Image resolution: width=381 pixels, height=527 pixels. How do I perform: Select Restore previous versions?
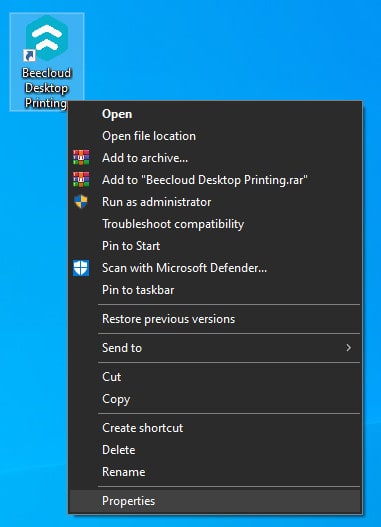215,319
